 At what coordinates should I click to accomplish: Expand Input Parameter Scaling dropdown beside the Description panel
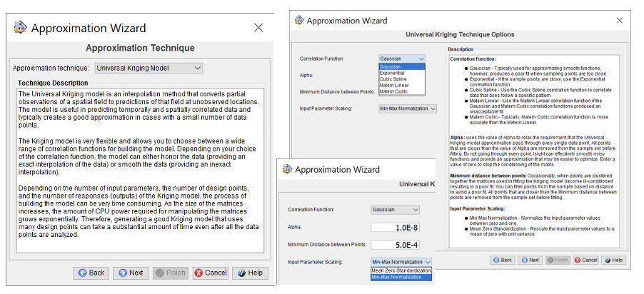[x=407, y=108]
